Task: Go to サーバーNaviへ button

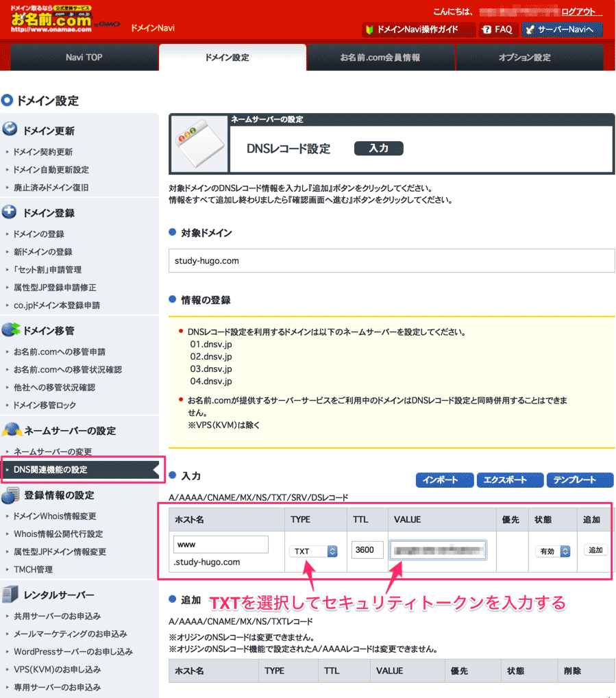Action: pos(562,29)
